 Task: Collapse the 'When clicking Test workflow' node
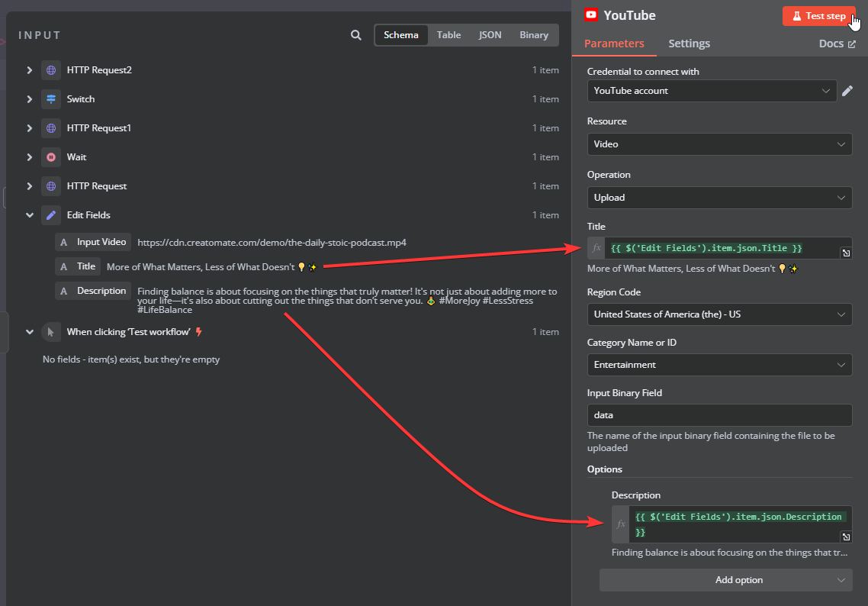tap(29, 332)
